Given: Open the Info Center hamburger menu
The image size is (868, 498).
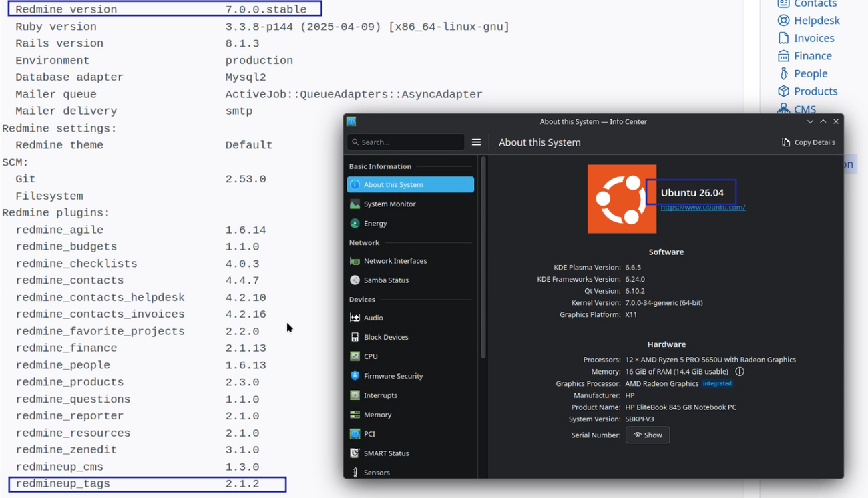Looking at the screenshot, I should [476, 142].
